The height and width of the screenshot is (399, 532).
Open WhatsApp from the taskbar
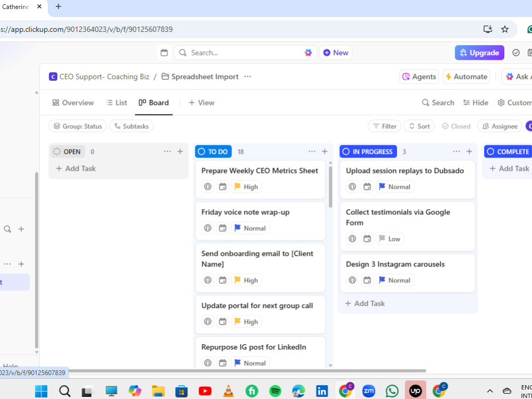tap(392, 391)
